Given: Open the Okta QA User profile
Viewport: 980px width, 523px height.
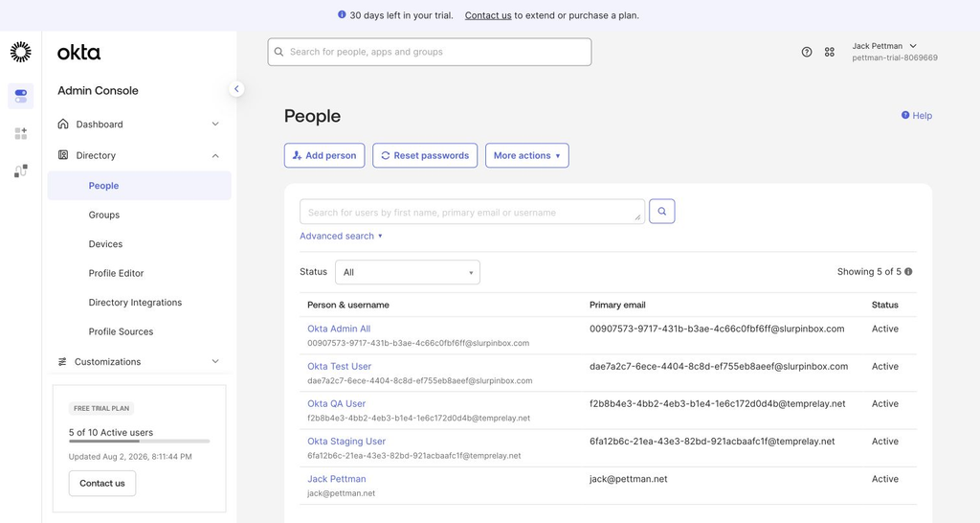Looking at the screenshot, I should (336, 403).
